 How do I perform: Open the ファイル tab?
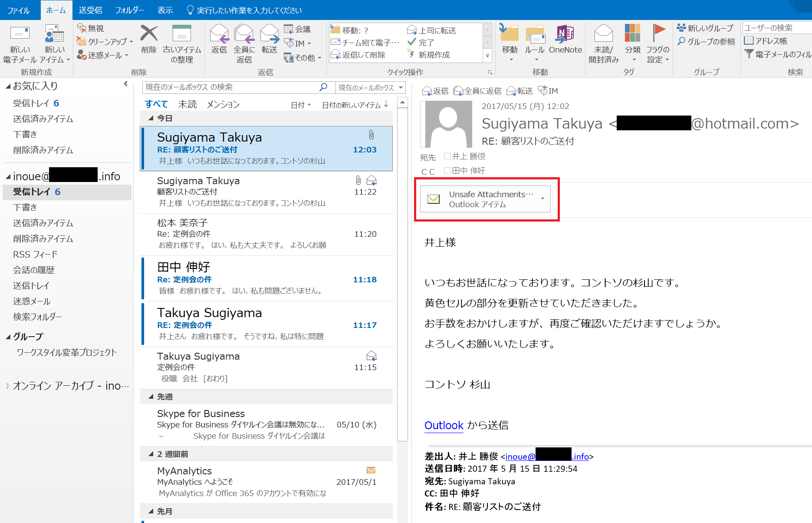19,10
